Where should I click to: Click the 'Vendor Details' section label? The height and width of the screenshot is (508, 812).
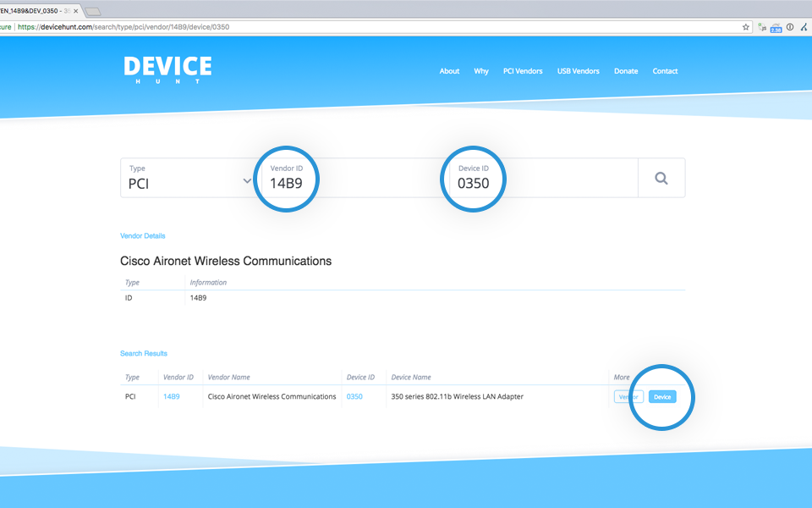[143, 236]
